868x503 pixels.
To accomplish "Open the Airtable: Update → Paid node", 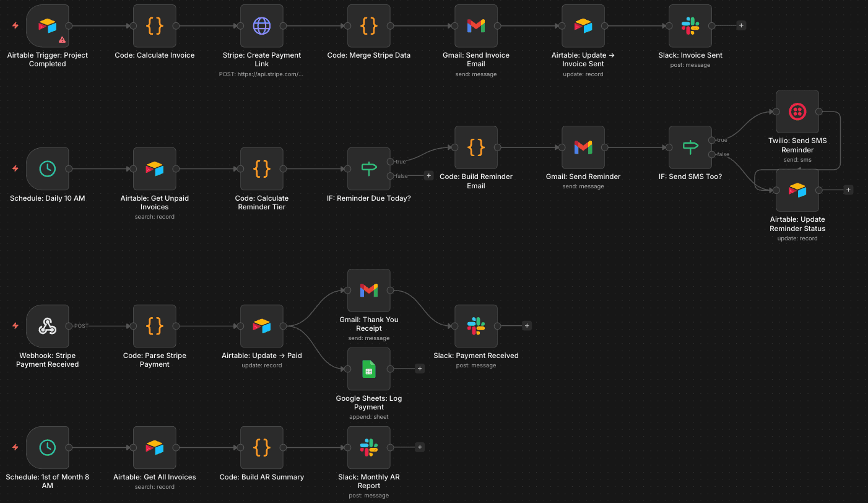I will [261, 326].
